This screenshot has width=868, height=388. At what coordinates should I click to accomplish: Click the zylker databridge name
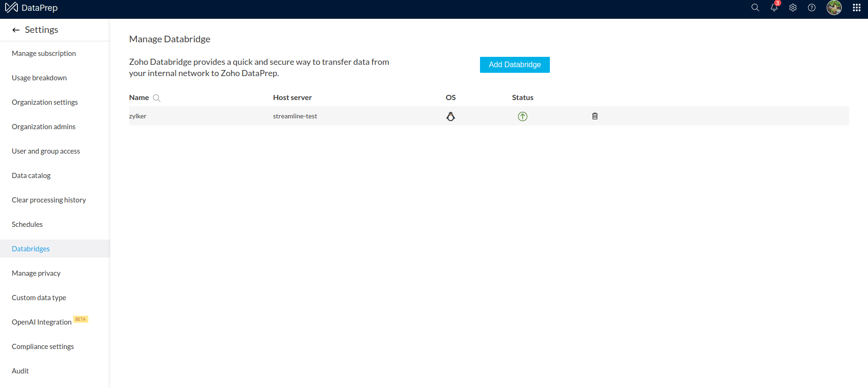pos(137,116)
